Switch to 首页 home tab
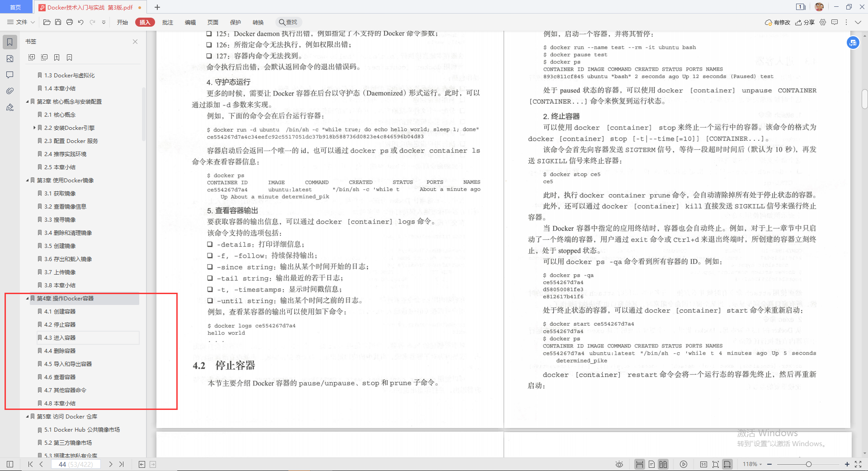Screen dimensions: 868x471 click(x=16, y=7)
